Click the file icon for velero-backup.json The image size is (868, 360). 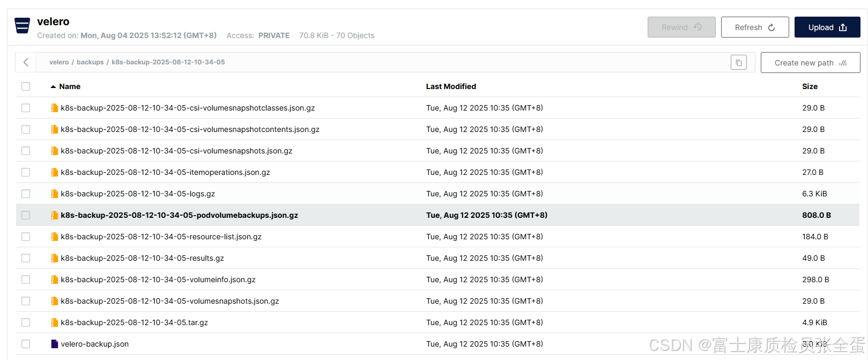coord(54,344)
